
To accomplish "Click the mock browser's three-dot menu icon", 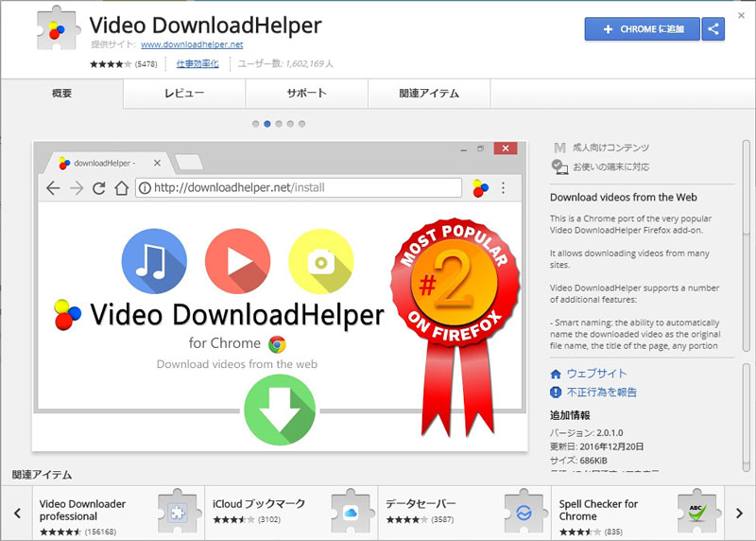I will 504,187.
